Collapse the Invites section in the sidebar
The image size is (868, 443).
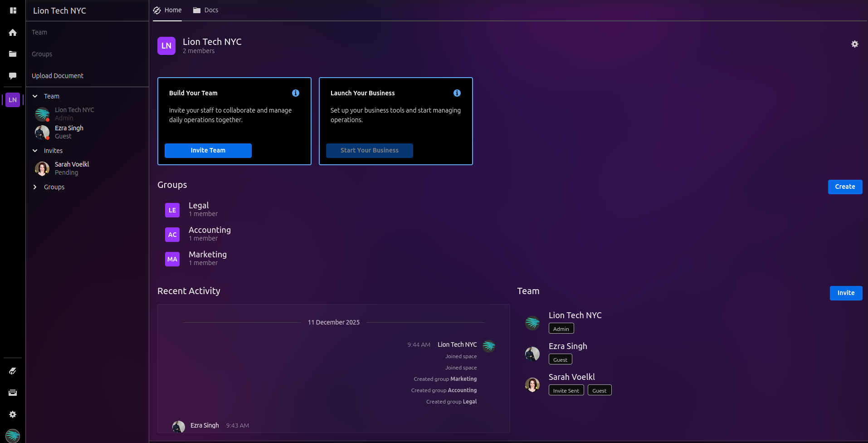pos(35,151)
